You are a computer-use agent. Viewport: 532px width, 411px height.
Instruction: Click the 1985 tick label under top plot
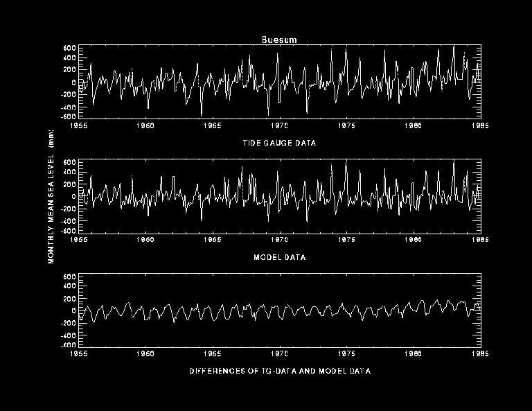(x=479, y=125)
